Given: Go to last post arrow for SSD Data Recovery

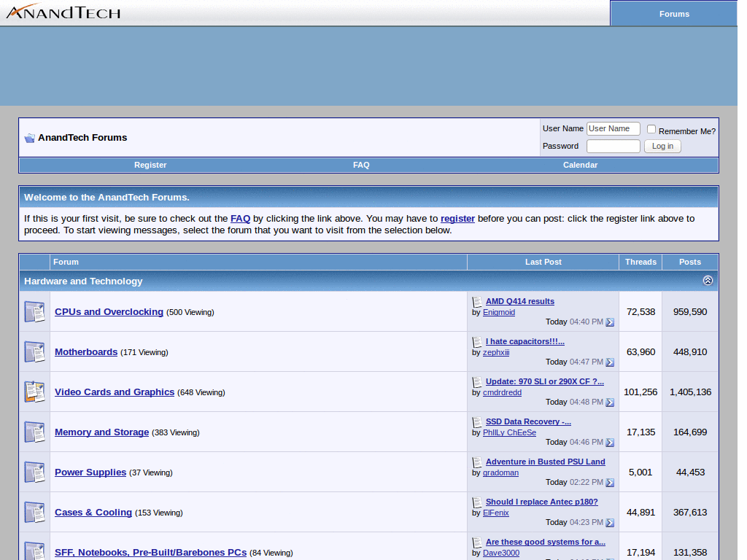Looking at the screenshot, I should click(610, 443).
